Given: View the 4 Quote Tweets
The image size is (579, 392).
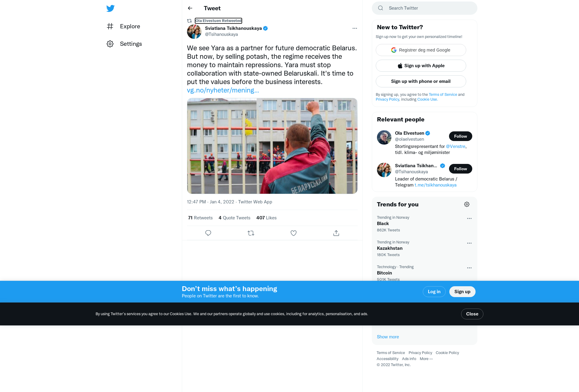Looking at the screenshot, I should click(x=234, y=218).
